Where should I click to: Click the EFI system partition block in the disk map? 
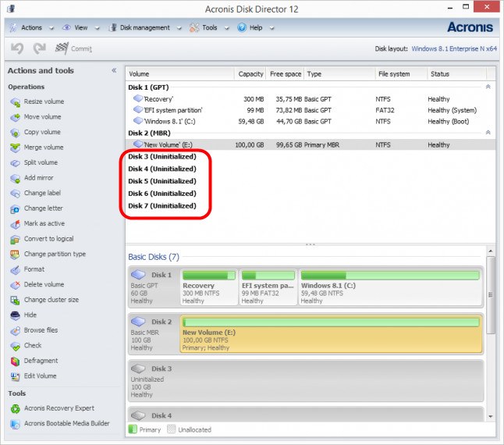268,287
